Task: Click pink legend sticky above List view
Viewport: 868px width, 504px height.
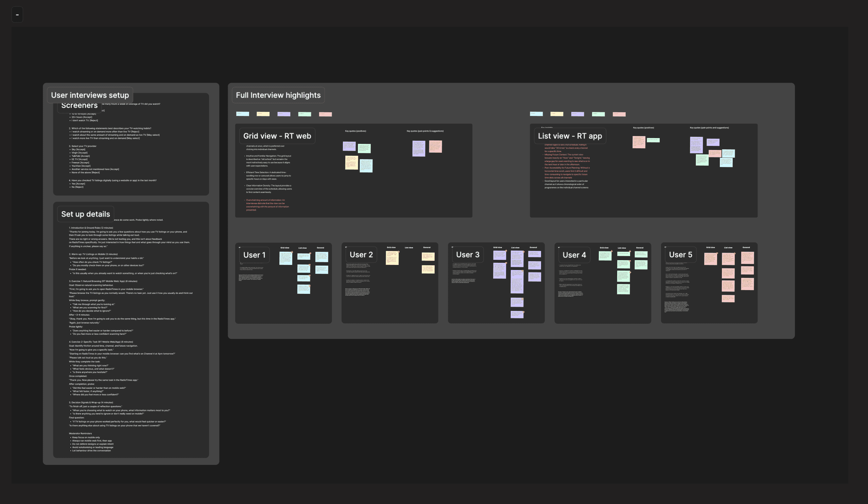Action: click(x=619, y=115)
